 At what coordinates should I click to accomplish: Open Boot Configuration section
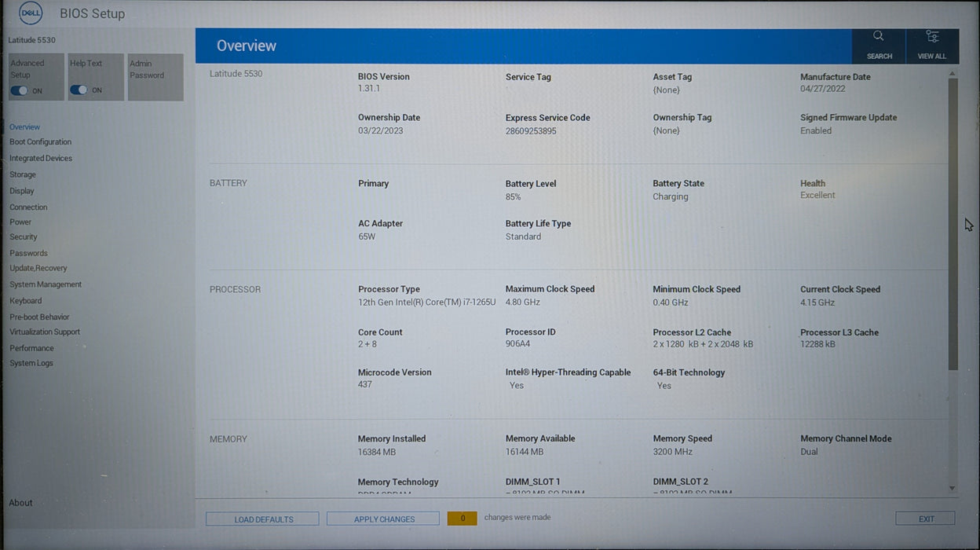point(41,142)
